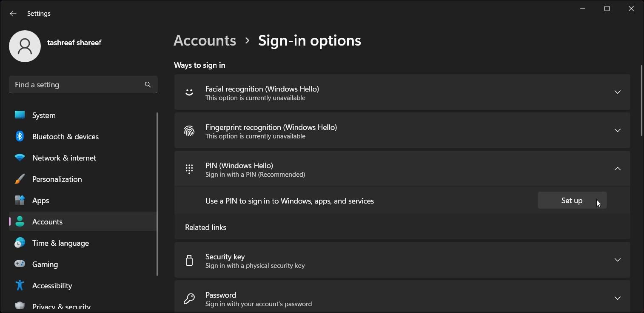The height and width of the screenshot is (313, 644).
Task: Select the Accounts sidebar item
Action: (47, 221)
